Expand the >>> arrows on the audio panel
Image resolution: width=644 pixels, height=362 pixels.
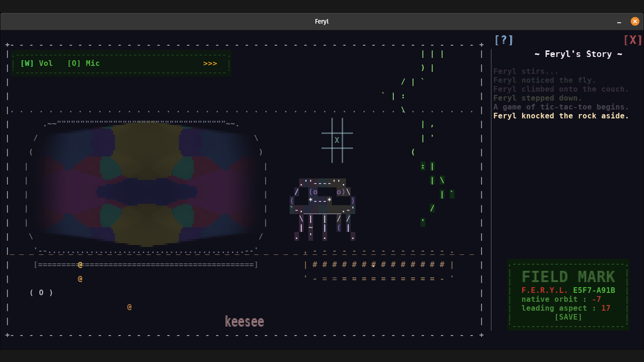210,63
